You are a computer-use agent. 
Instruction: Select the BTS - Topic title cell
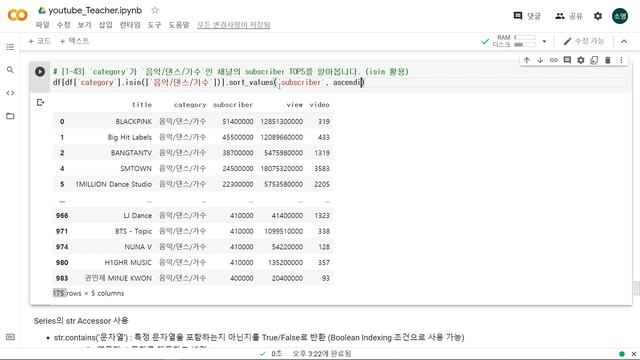coord(133,231)
